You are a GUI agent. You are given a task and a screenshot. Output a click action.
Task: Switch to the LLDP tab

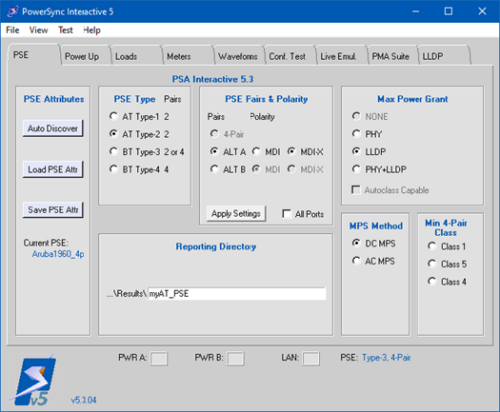(x=444, y=56)
